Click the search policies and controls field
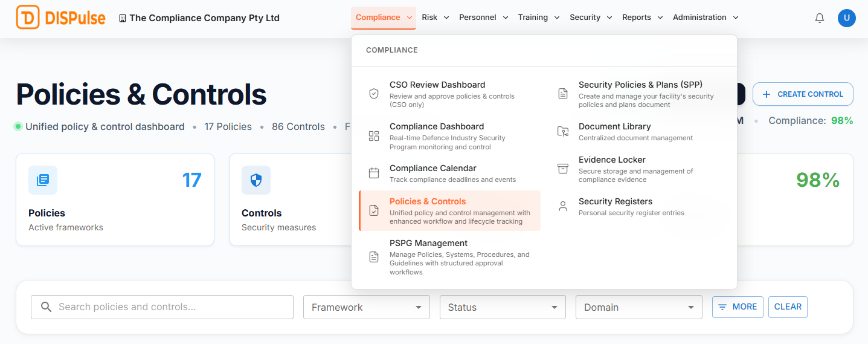 coord(162,307)
